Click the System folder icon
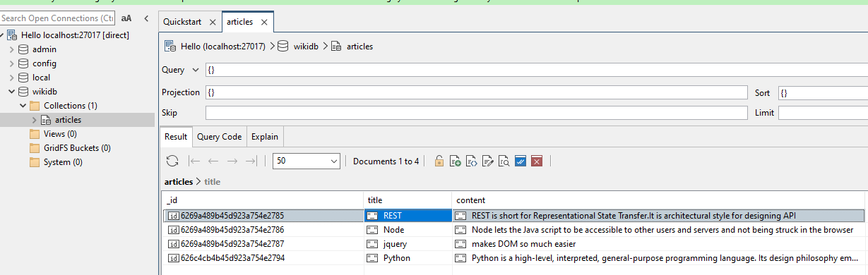Image resolution: width=868 pixels, height=275 pixels. click(35, 162)
